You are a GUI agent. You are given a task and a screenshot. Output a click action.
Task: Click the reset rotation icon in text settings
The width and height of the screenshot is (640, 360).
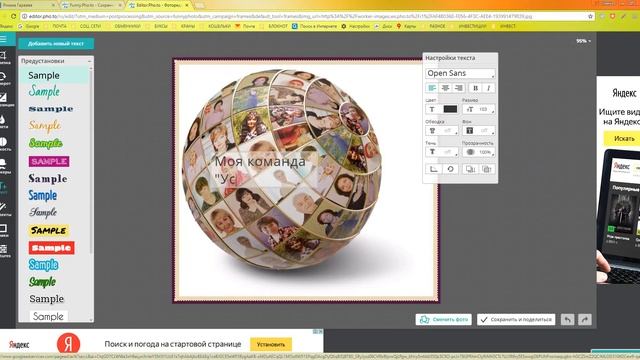[450, 169]
